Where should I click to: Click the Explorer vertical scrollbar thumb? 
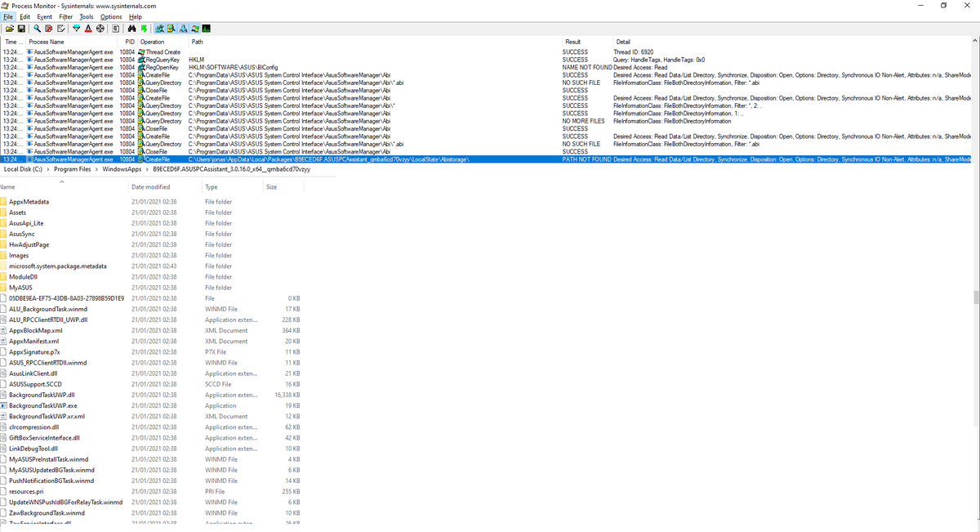pos(975,297)
